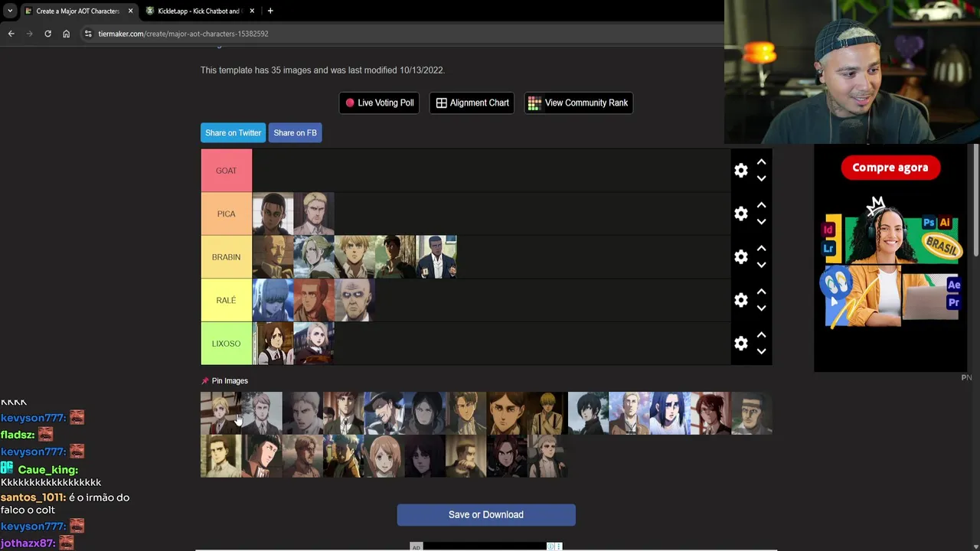This screenshot has width=980, height=551.
Task: Click jothazx87 username in chat
Action: pos(28,543)
